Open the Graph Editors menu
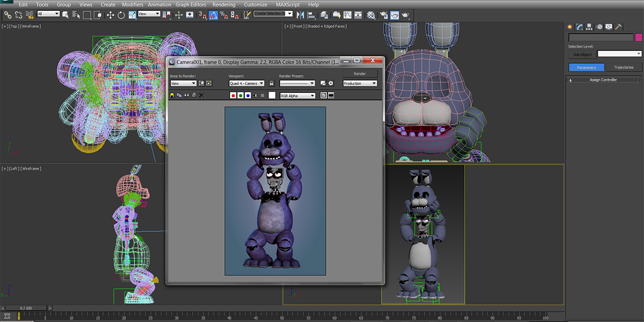Viewport: 644px width, 322px height. 191,4
